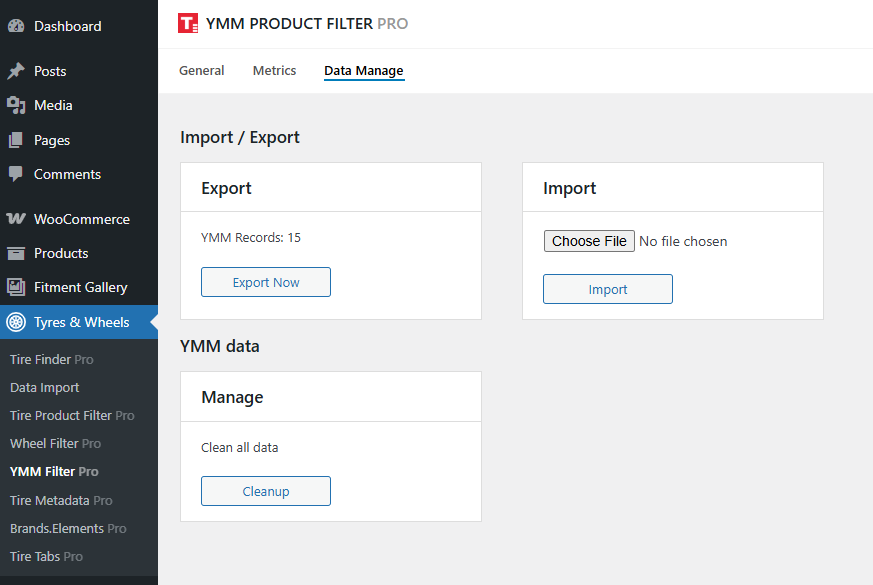Switch to the General tab
This screenshot has height=585, width=873.
pos(201,71)
